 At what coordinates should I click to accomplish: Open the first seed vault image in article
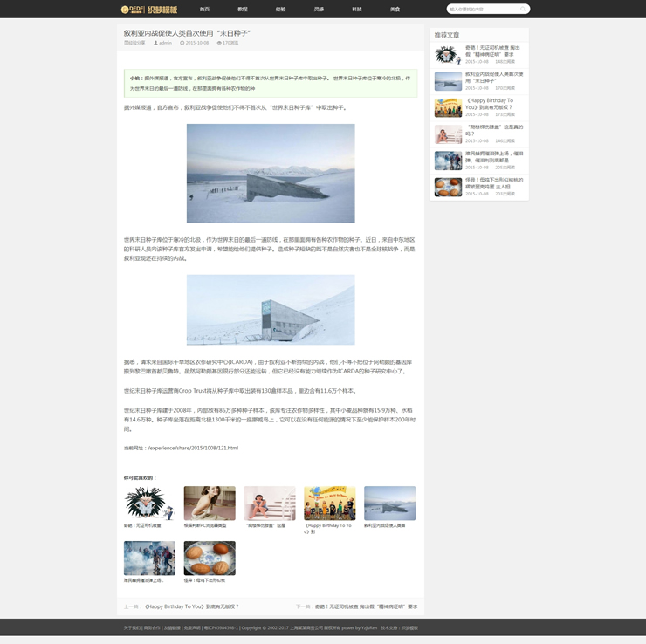[271, 173]
